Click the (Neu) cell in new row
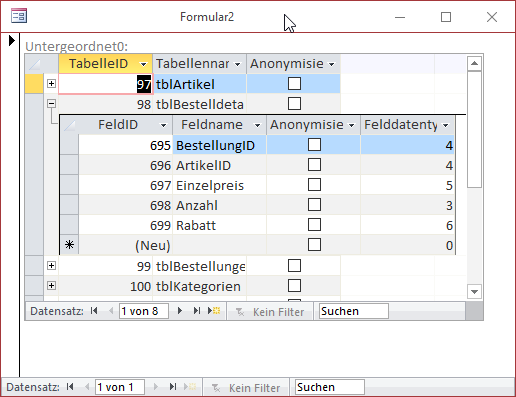Screen dimensions: 516x397 (x=126, y=245)
